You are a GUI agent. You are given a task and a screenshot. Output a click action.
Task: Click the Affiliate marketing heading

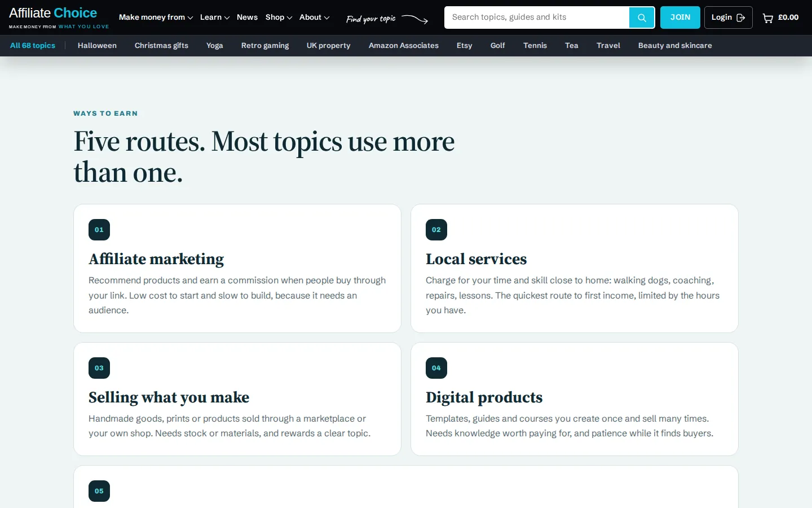pos(156,259)
